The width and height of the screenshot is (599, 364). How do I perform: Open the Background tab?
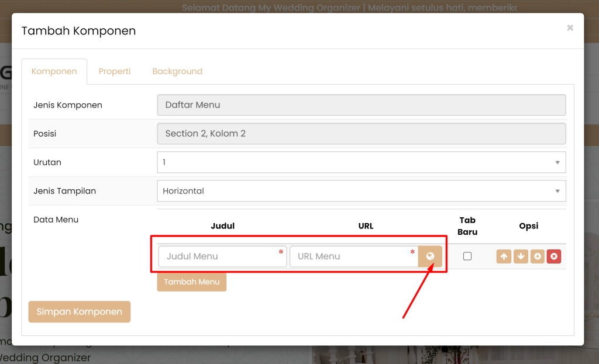pos(177,71)
